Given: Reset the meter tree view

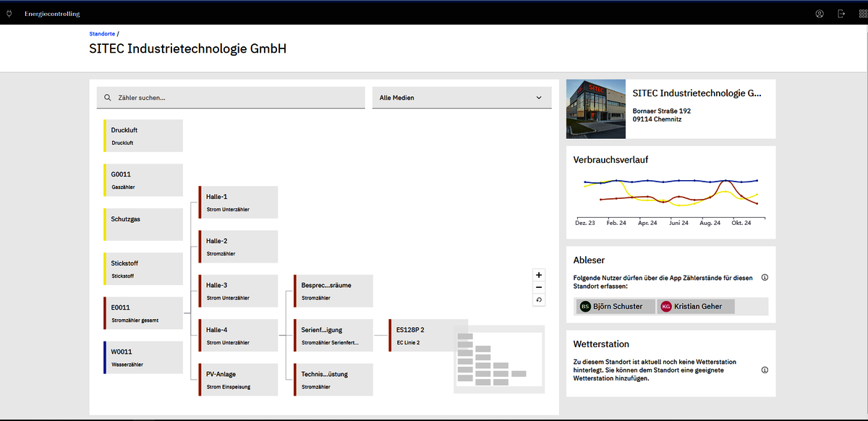Looking at the screenshot, I should [x=538, y=299].
